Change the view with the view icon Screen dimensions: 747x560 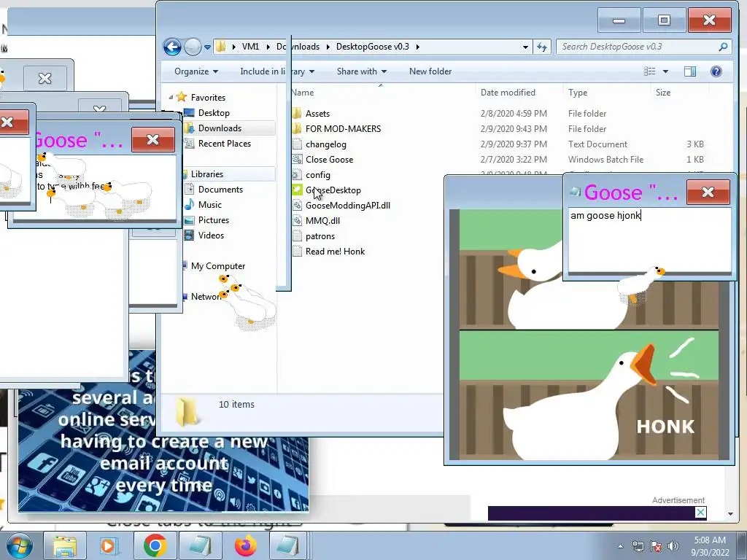tap(650, 71)
